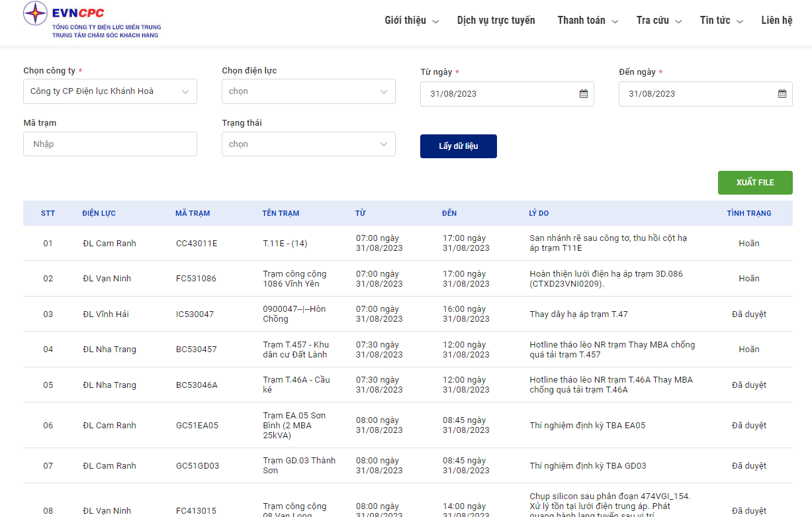Click Đã duyệt status in row 07
This screenshot has height=517, width=812.
point(749,466)
